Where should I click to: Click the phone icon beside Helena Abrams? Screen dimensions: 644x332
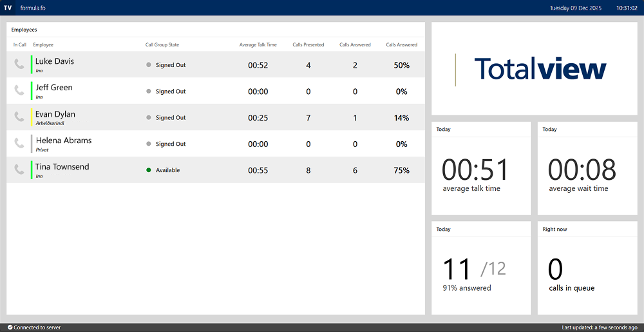[x=19, y=143]
